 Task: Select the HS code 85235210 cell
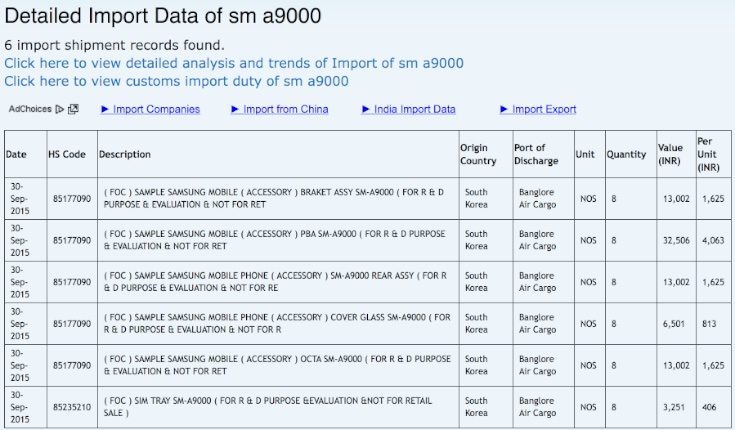[x=72, y=407]
